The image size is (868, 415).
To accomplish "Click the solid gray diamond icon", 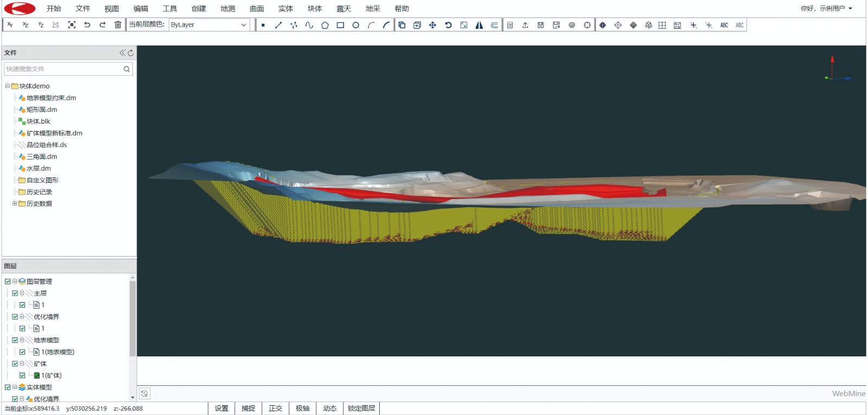I will click(633, 25).
